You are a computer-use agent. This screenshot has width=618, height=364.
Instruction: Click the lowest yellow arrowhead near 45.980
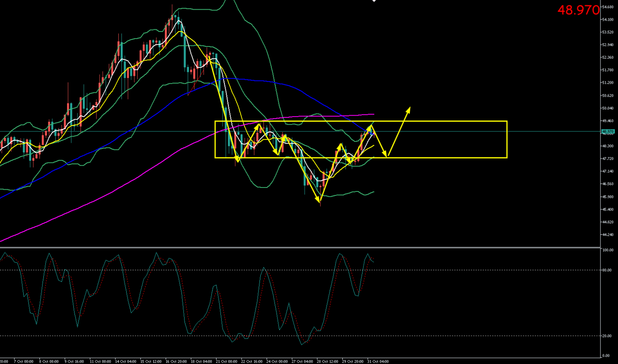click(x=318, y=200)
